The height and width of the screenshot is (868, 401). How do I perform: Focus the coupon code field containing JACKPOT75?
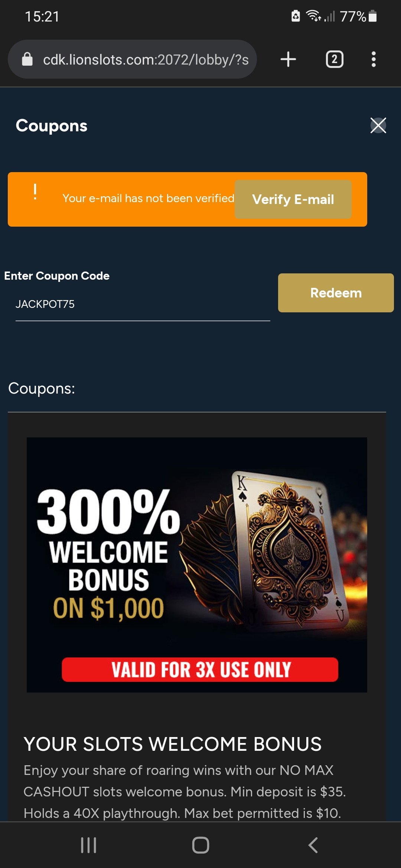[143, 305]
